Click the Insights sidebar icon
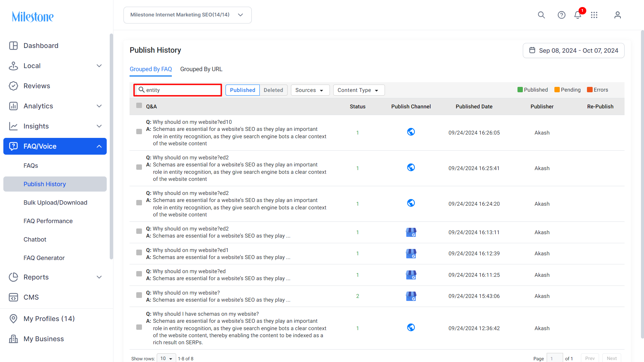This screenshot has height=362, width=644. (x=13, y=126)
